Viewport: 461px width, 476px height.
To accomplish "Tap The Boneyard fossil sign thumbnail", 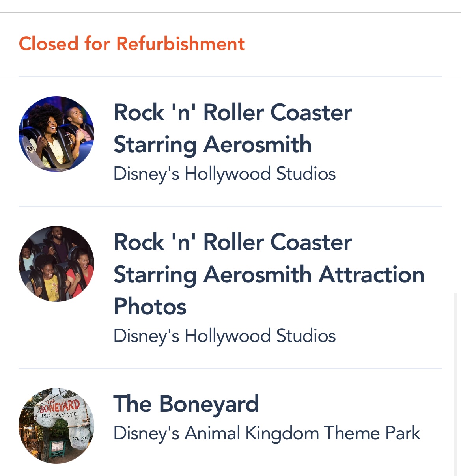I will click(x=56, y=426).
